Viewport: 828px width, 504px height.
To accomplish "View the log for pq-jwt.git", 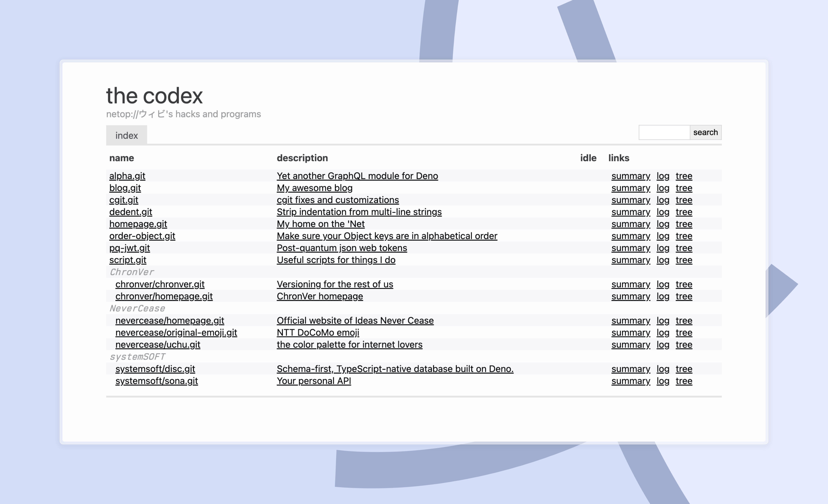I will pyautogui.click(x=662, y=248).
